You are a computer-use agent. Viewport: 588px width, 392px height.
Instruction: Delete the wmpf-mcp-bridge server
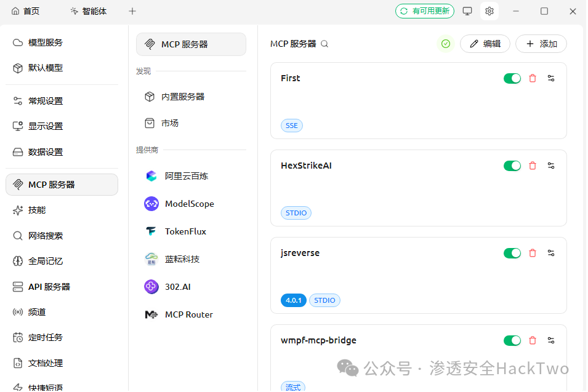(x=533, y=341)
